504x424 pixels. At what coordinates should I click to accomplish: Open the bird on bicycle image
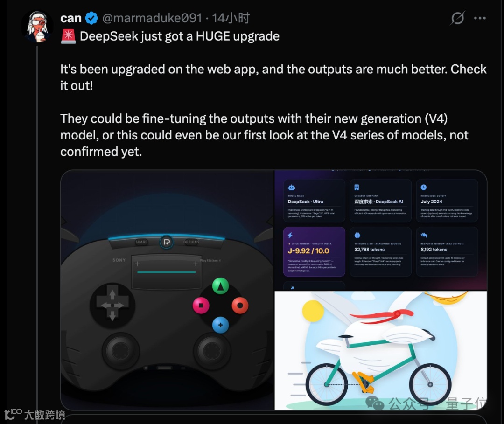(381, 350)
